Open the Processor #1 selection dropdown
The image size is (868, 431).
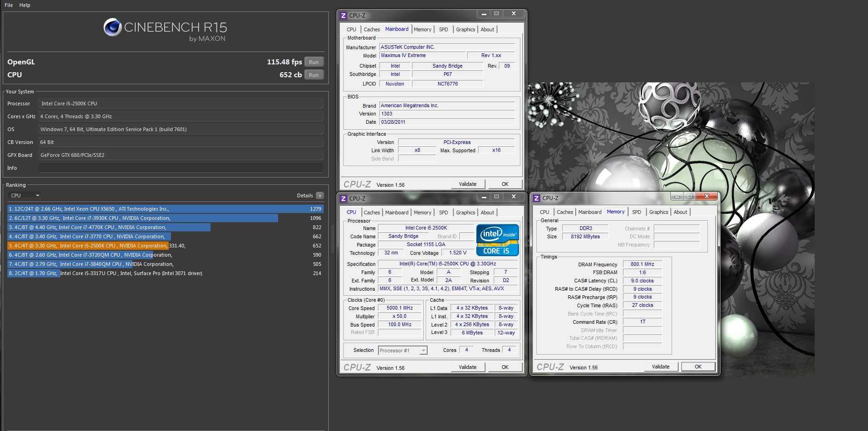[x=403, y=351]
